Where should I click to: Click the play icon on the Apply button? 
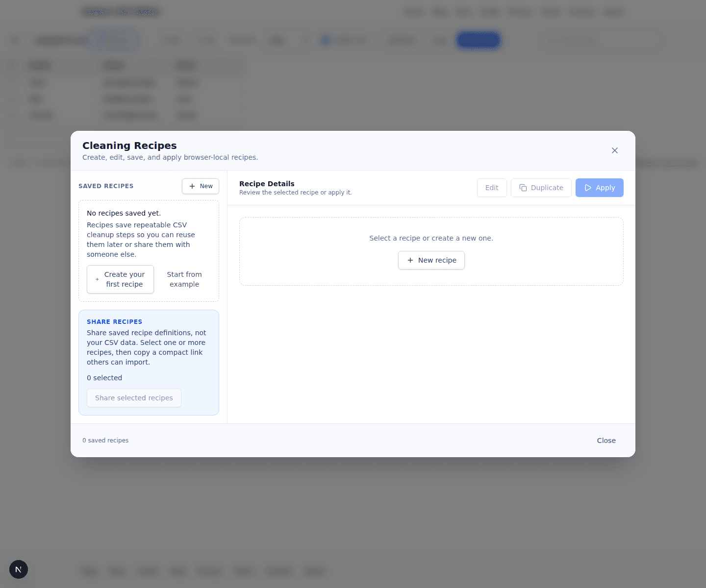[588, 188]
